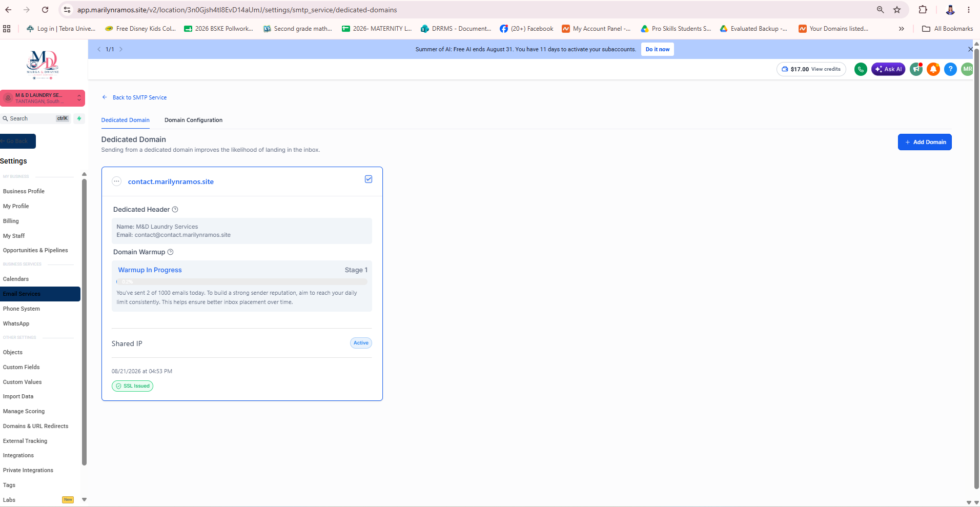Image resolution: width=980 pixels, height=507 pixels.
Task: Click sidebar scroll up arrow
Action: point(85,174)
